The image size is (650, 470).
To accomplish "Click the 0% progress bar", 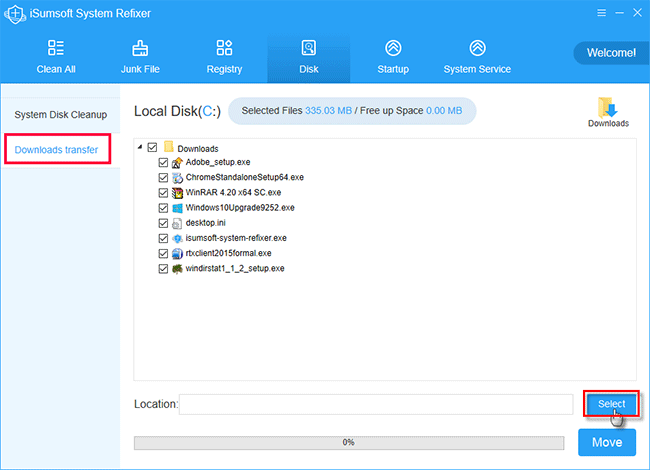I will (x=349, y=443).
